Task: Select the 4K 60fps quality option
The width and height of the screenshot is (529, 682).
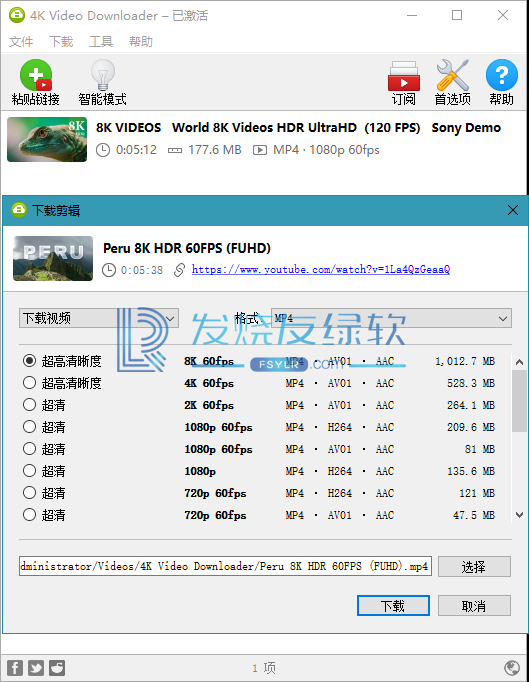Action: point(29,383)
